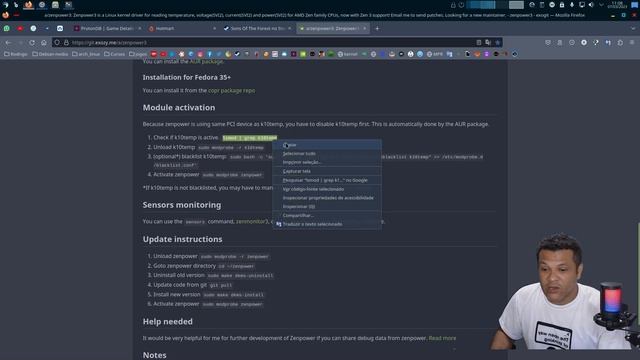Click the system volume icon in tray
Image resolution: width=640 pixels, height=360 pixels.
point(591,5)
